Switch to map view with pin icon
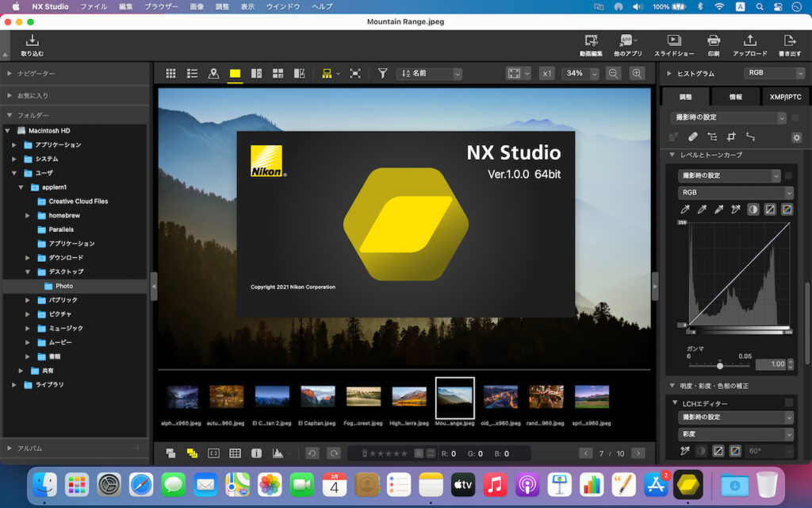The width and height of the screenshot is (812, 508). tap(213, 73)
